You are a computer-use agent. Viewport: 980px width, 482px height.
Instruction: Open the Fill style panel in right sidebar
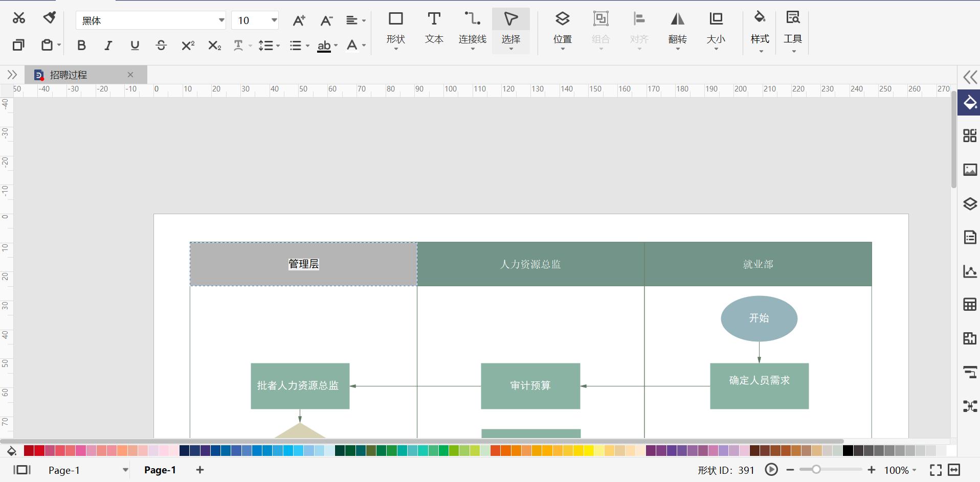click(x=969, y=102)
